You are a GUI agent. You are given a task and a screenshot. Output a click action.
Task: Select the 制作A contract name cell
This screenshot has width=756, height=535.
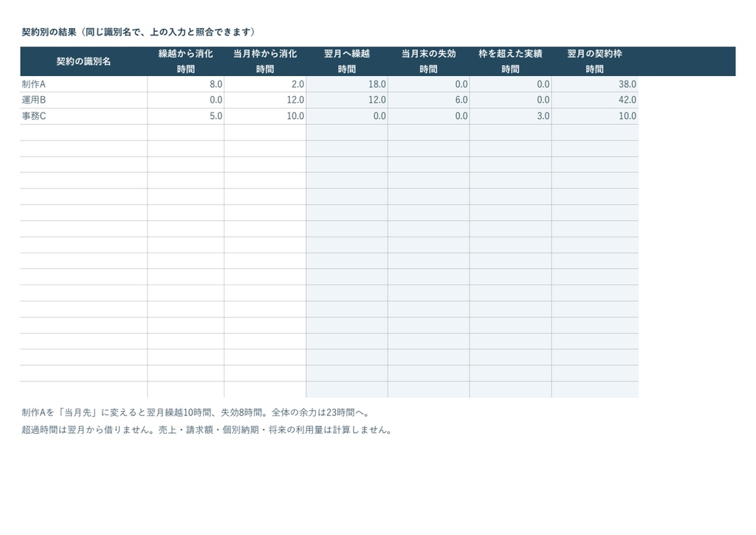(83, 84)
